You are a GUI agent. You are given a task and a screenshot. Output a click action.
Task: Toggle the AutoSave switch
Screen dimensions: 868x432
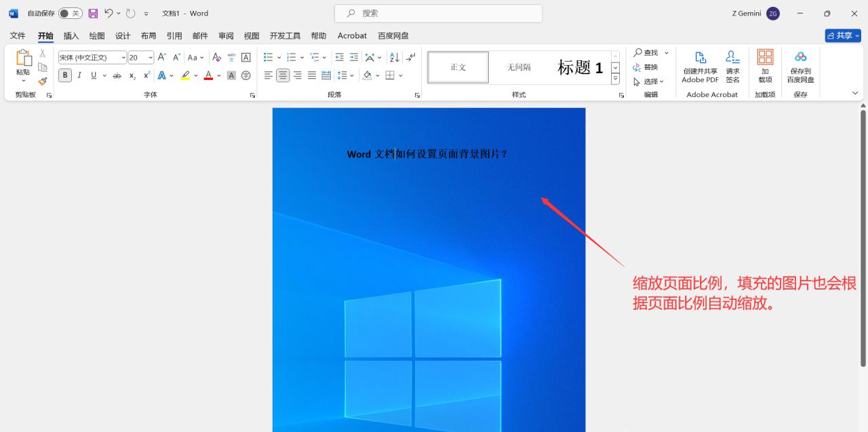(x=70, y=13)
